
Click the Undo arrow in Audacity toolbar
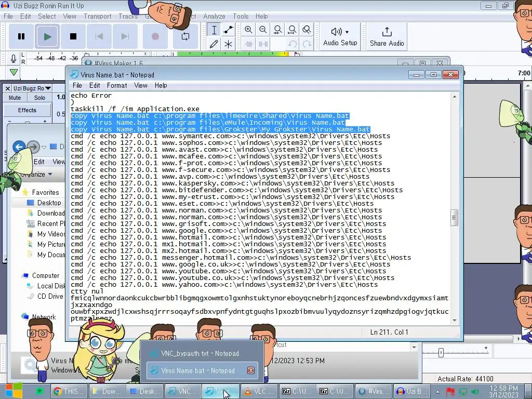(292, 44)
